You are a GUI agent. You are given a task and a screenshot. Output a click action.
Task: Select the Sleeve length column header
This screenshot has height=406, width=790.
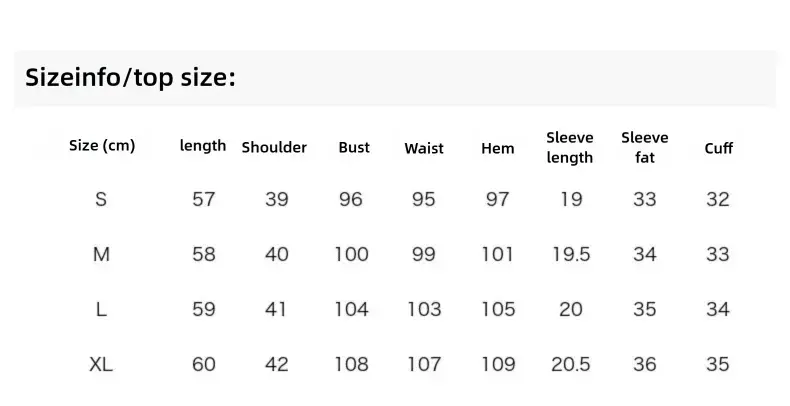570,148
